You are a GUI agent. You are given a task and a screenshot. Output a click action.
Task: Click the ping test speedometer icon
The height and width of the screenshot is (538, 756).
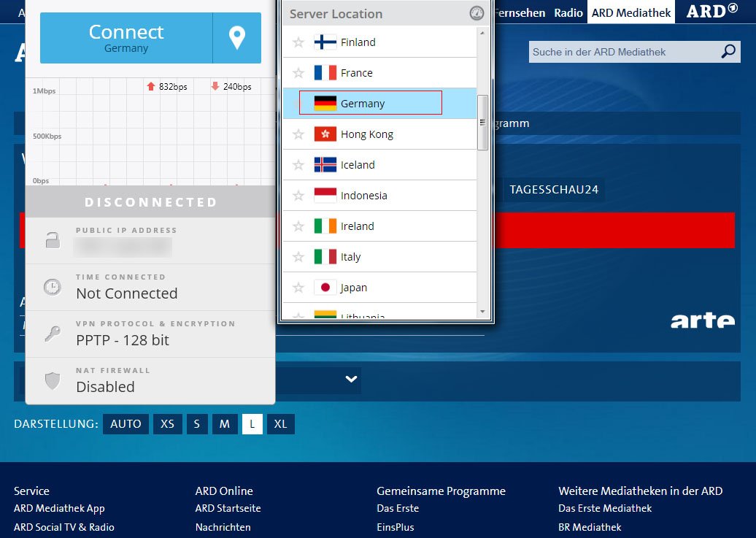pos(477,13)
